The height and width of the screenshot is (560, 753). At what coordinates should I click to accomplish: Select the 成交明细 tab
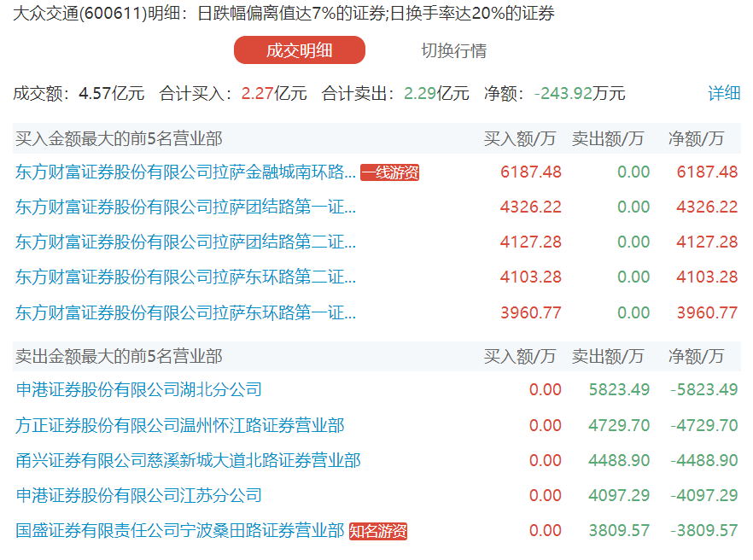click(x=299, y=50)
